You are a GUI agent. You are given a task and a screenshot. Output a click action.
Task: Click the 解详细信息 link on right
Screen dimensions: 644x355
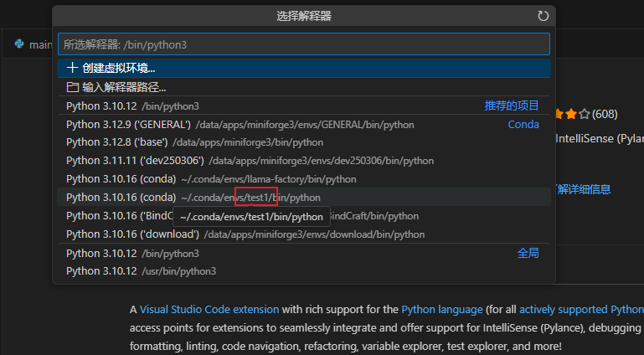pos(584,189)
